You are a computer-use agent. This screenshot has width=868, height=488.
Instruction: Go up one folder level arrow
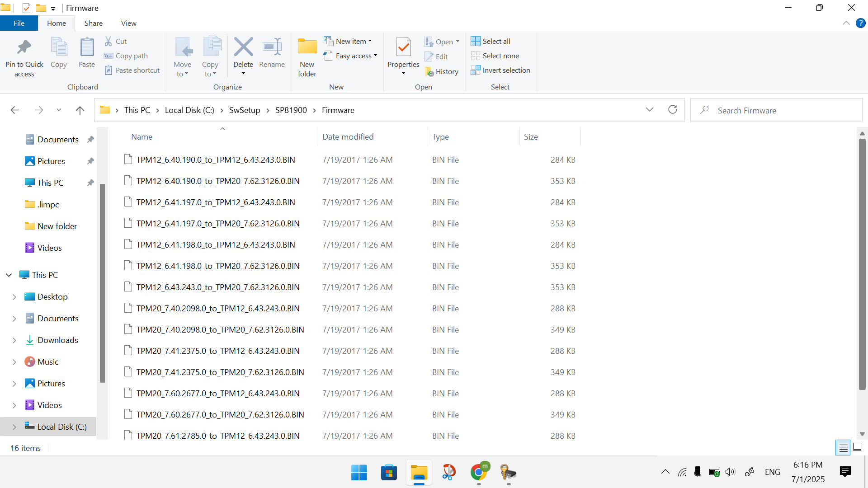click(x=80, y=110)
